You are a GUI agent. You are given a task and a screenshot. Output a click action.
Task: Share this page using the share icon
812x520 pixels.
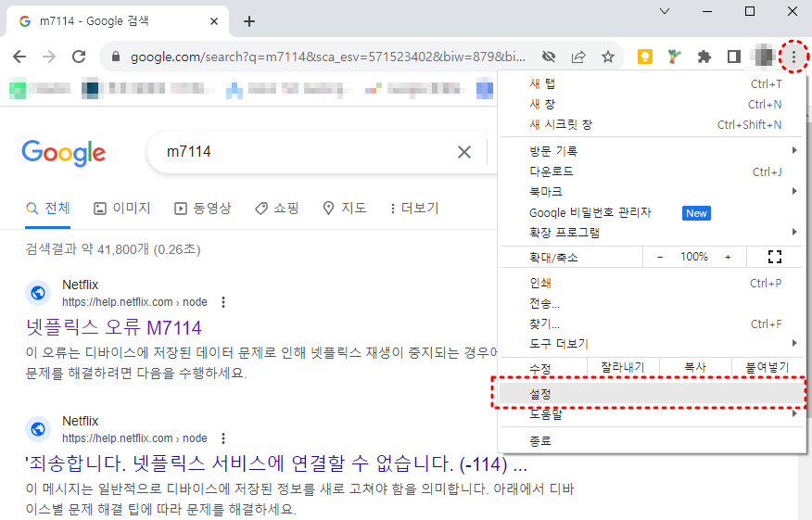click(x=577, y=57)
